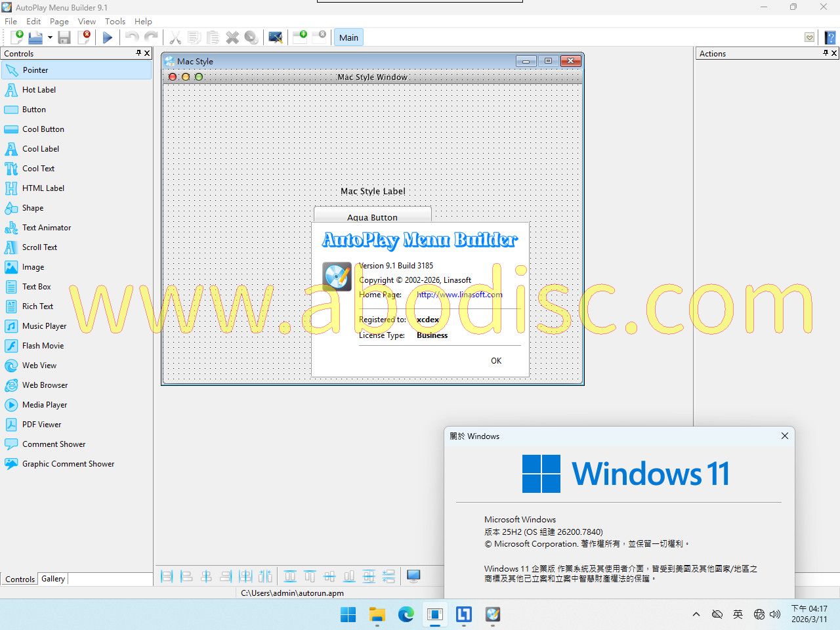This screenshot has height=630, width=840.
Task: Select the Graphic Comment Shower control
Action: (x=68, y=464)
